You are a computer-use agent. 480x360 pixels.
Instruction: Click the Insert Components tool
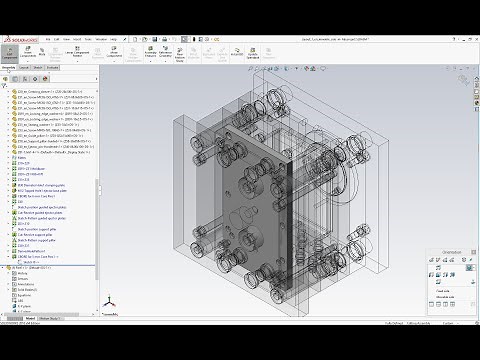[x=28, y=52]
